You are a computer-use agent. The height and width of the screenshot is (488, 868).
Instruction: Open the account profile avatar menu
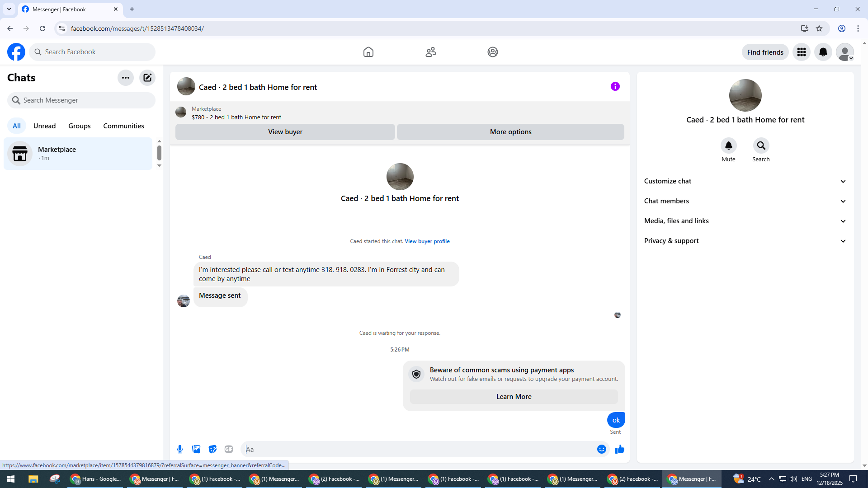click(x=845, y=52)
